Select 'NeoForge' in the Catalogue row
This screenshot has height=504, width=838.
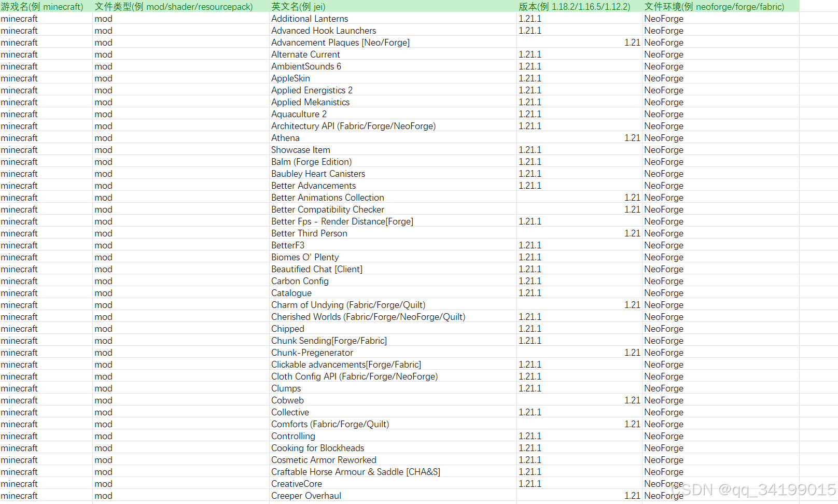tap(721, 293)
